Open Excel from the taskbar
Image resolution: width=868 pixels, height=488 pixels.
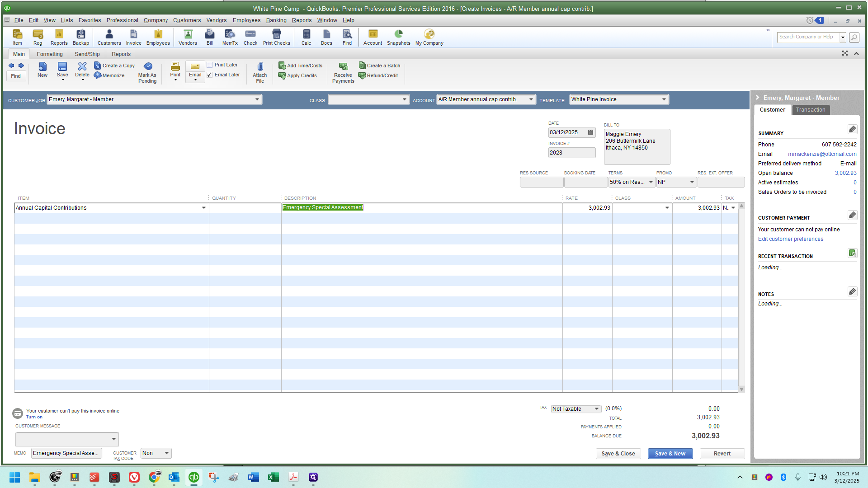coord(273,477)
